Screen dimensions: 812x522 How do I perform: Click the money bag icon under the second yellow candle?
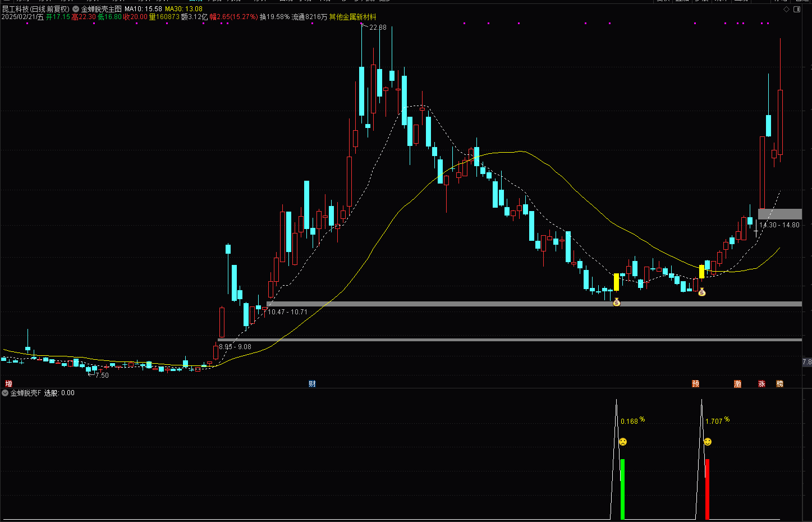coord(701,292)
